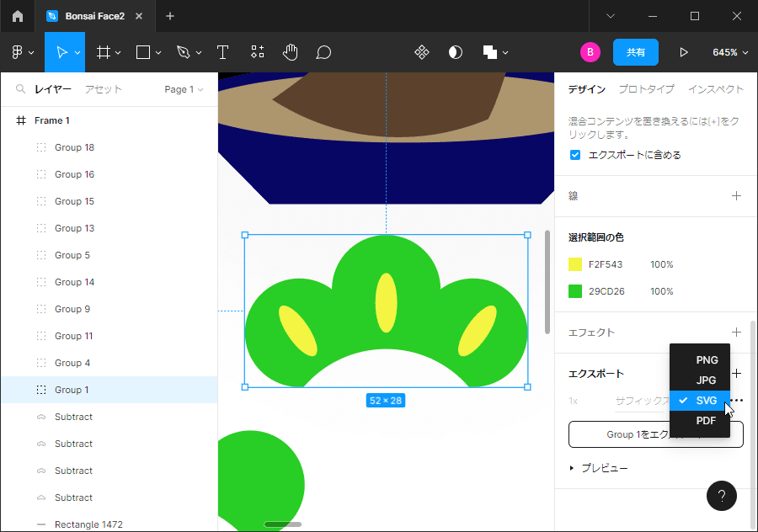Click the yellow F2F543 color swatch

click(574, 264)
